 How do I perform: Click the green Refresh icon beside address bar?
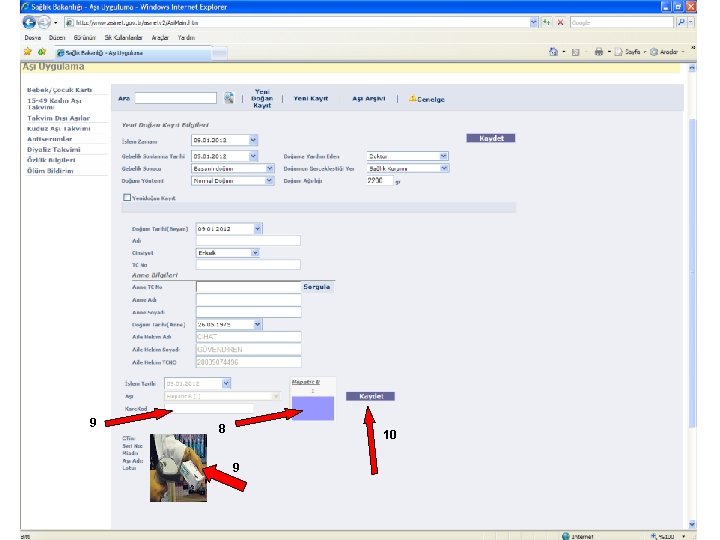pyautogui.click(x=546, y=22)
